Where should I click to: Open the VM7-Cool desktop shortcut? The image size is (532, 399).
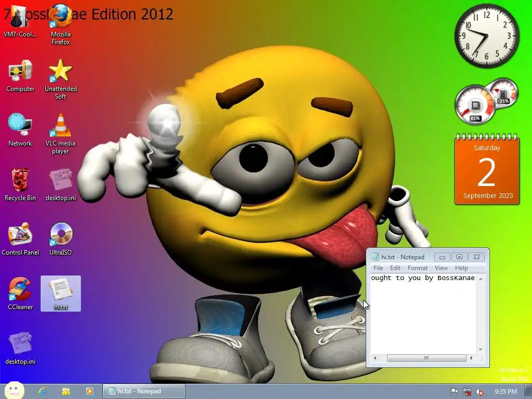[20, 20]
